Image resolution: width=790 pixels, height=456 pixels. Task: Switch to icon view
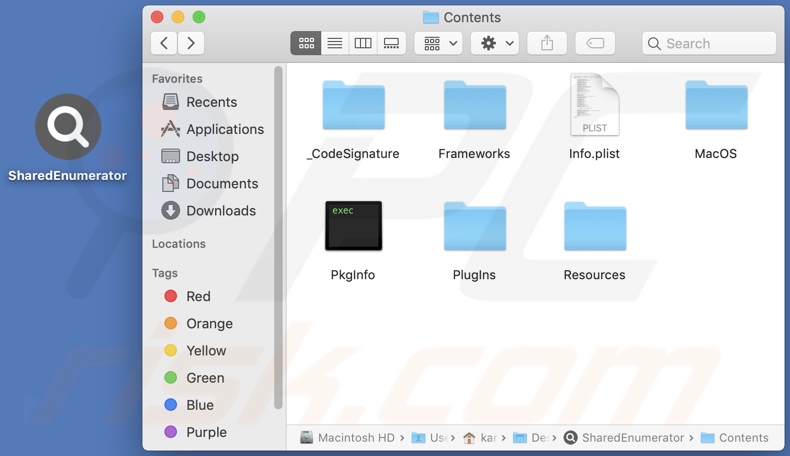[x=306, y=43]
